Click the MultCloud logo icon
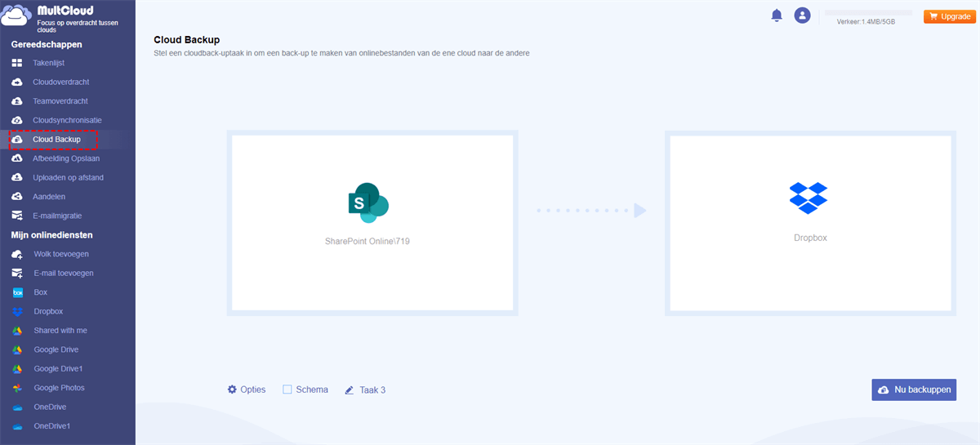This screenshot has width=980, height=445. pos(18,16)
